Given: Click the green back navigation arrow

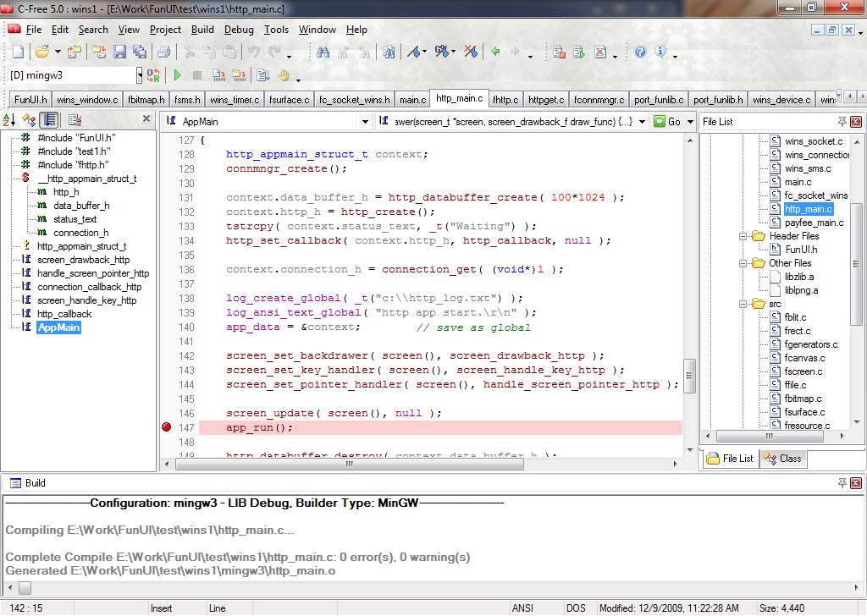Looking at the screenshot, I should coord(495,52).
